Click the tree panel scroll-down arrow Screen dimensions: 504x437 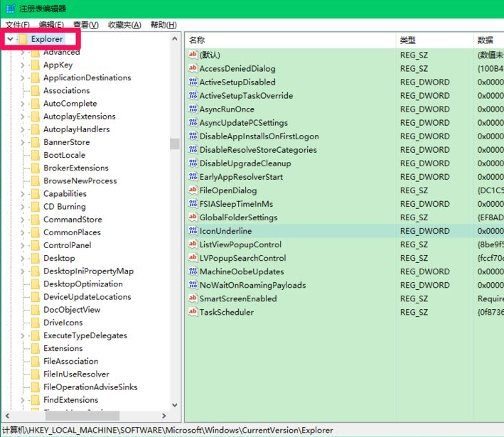[x=176, y=404]
